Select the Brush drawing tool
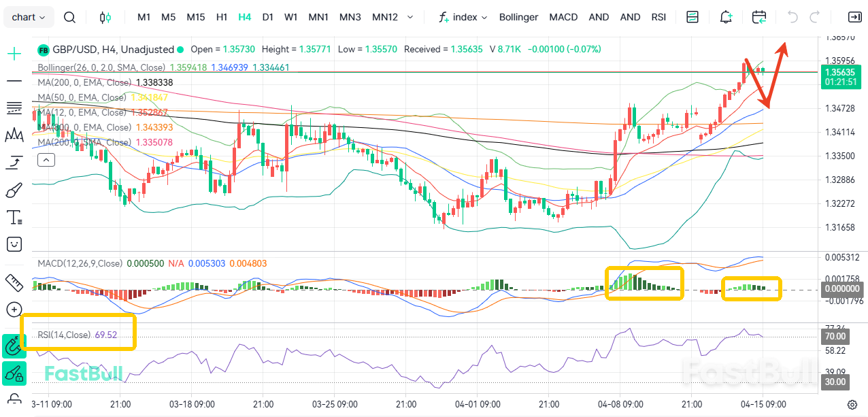The width and height of the screenshot is (868, 417). point(14,189)
